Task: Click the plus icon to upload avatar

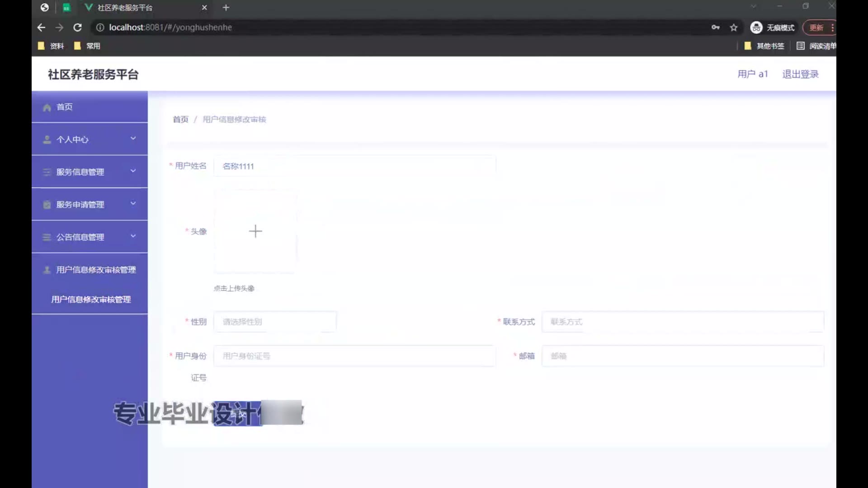Action: 255,231
